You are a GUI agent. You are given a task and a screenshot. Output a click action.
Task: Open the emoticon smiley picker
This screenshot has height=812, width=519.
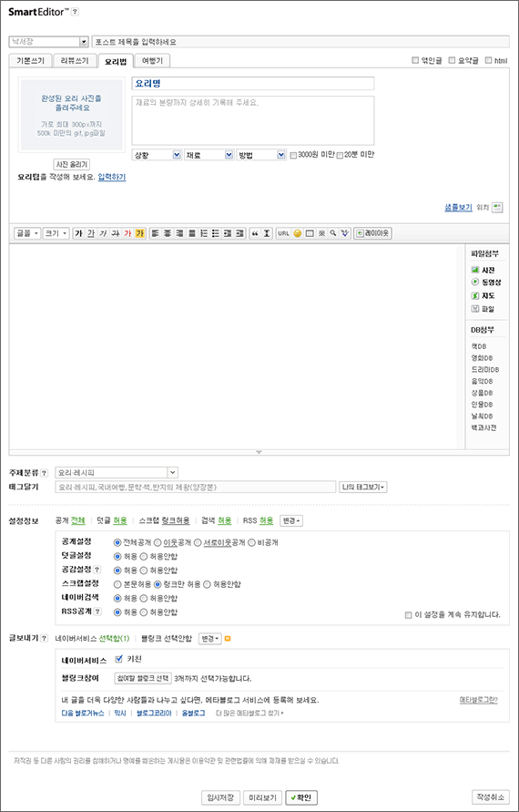[298, 233]
